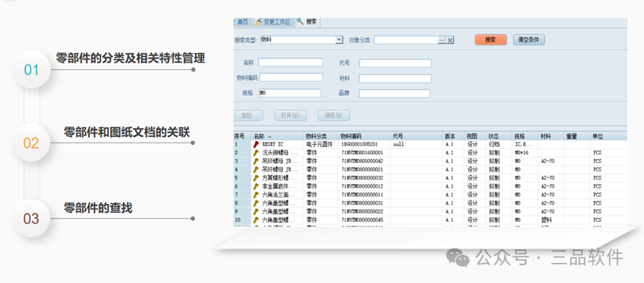Open the 搜索类型 dropdown arrow
This screenshot has height=283, width=644.
tap(339, 39)
